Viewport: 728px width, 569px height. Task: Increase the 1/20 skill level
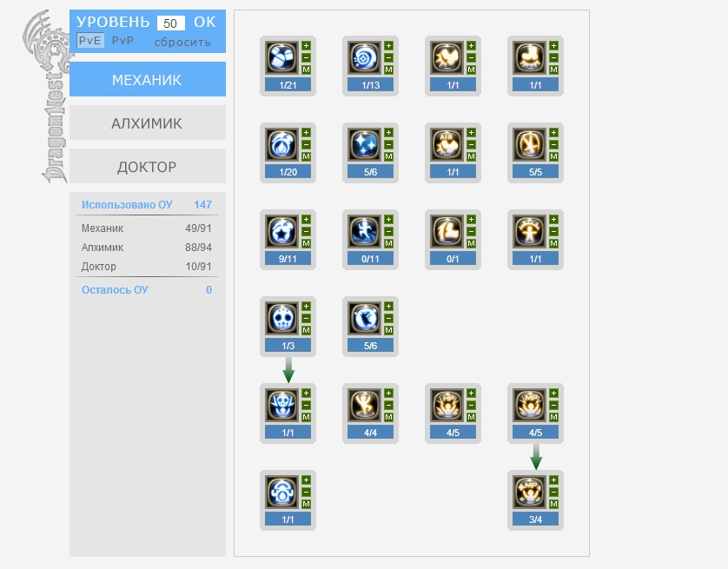click(x=306, y=132)
